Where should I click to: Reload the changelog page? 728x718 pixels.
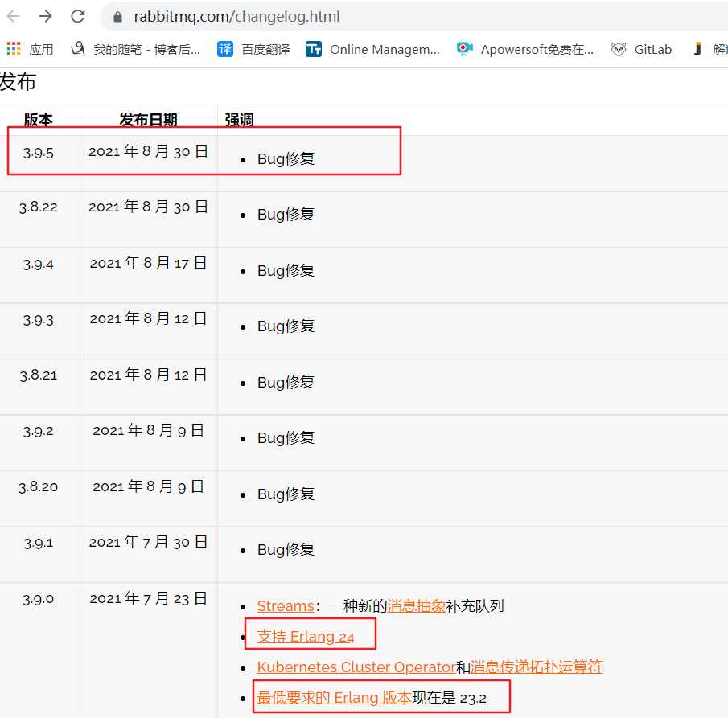[x=77, y=16]
